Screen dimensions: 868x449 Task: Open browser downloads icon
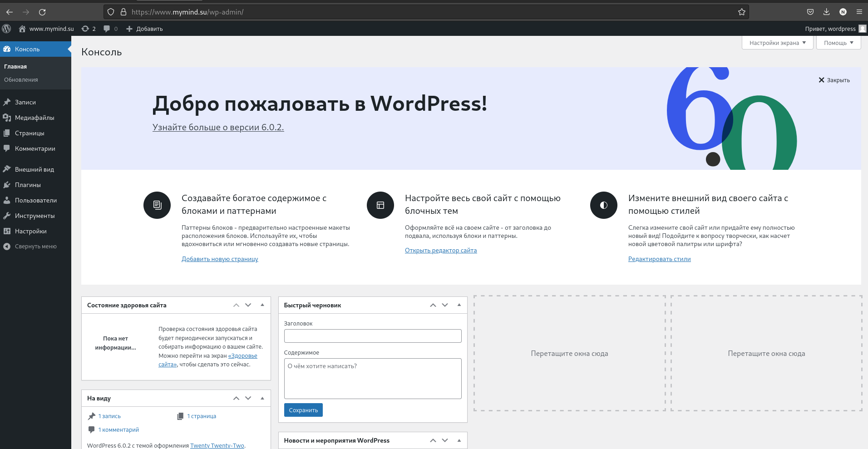[826, 12]
